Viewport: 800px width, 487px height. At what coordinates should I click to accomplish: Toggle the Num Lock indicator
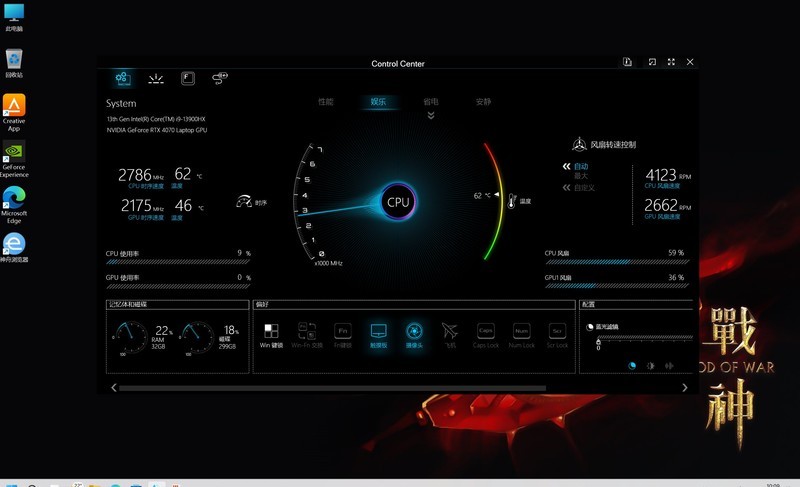click(x=521, y=335)
